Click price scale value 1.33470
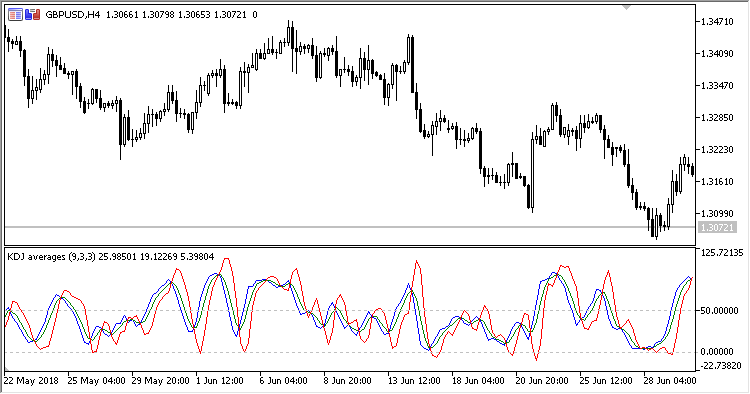Image resolution: width=750 pixels, height=394 pixels. pyautogui.click(x=717, y=86)
